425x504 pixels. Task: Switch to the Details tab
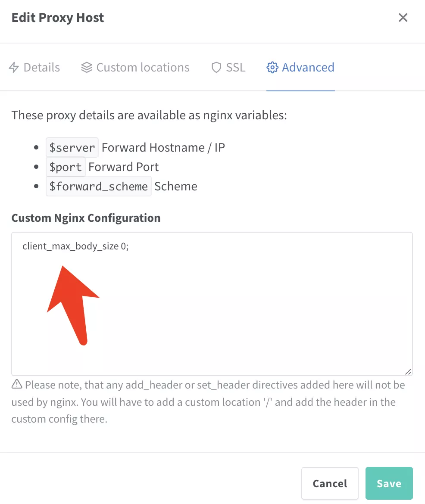click(34, 68)
